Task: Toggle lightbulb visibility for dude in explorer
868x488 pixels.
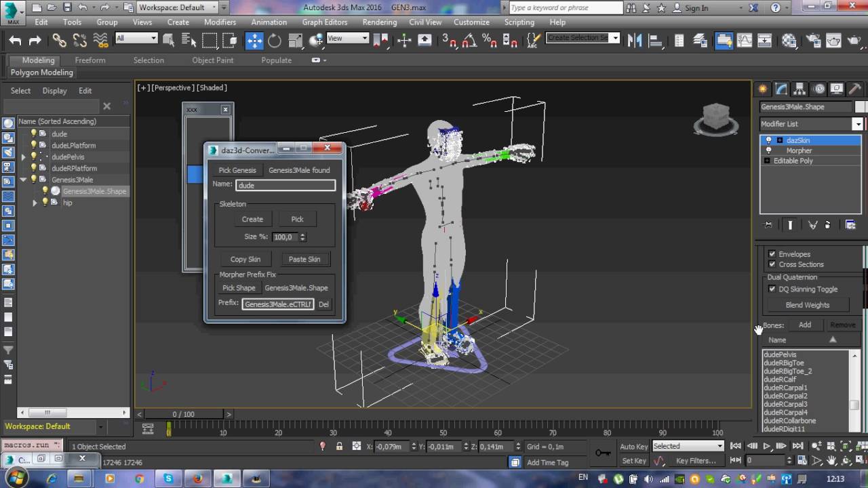Action: (33, 134)
